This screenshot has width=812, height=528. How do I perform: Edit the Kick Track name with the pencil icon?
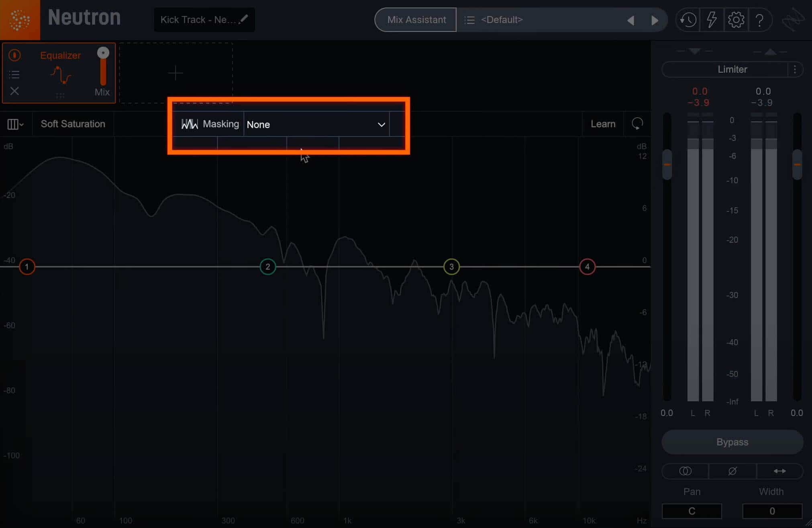[x=244, y=19]
